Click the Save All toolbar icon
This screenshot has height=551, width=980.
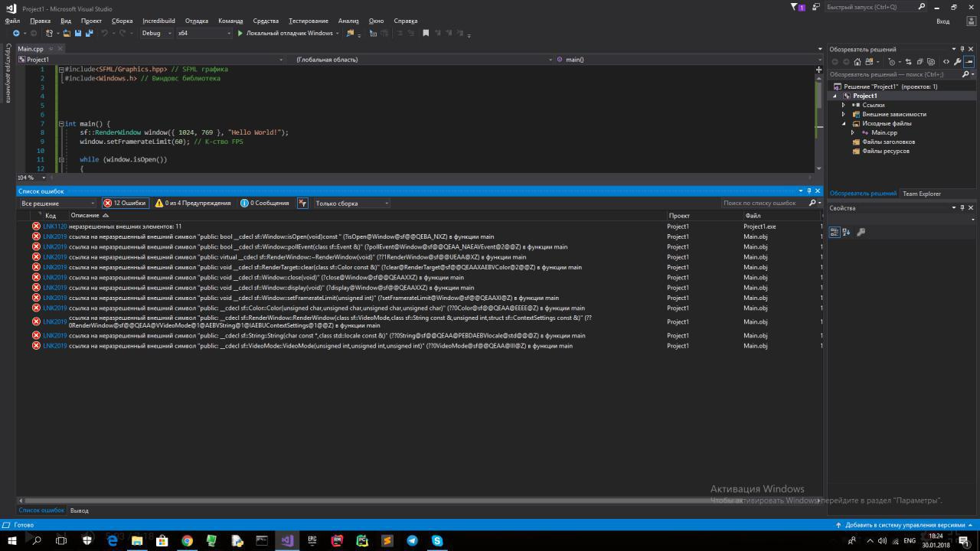click(89, 33)
